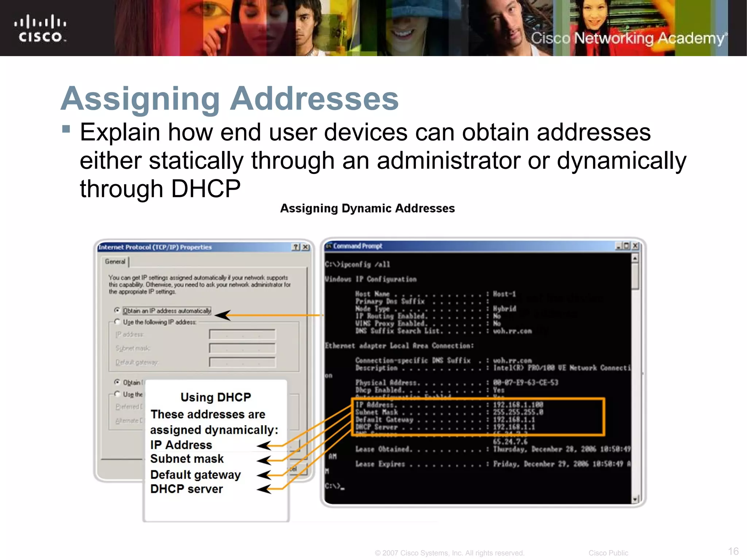Click the Command Prompt scrollbar down arrow
This screenshot has height=560, width=747.
635,499
